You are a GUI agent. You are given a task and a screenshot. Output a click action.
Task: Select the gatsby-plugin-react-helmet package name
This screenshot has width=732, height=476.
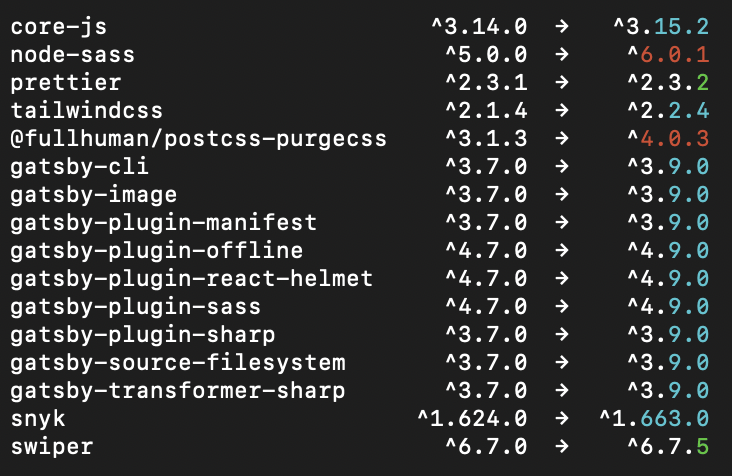pos(192,277)
